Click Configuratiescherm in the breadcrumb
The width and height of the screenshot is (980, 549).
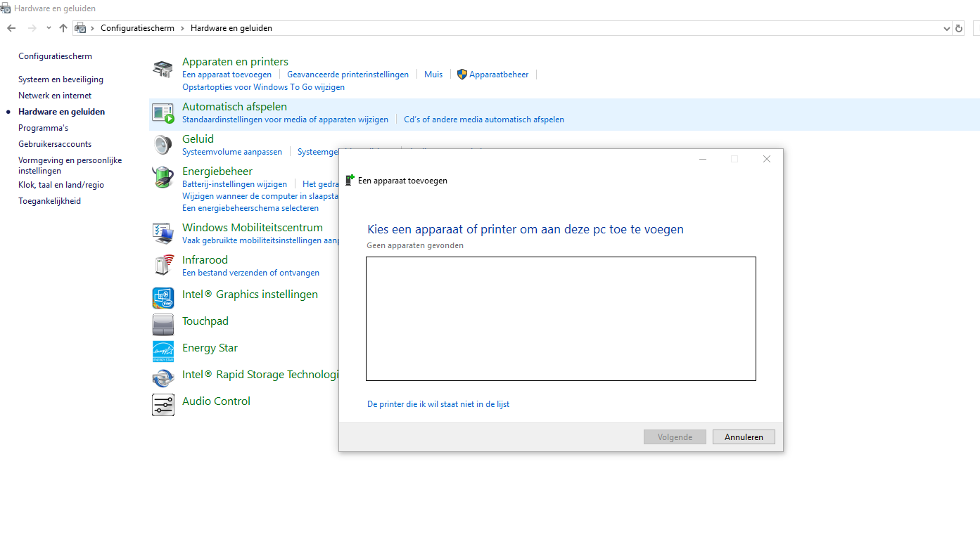[x=137, y=28]
